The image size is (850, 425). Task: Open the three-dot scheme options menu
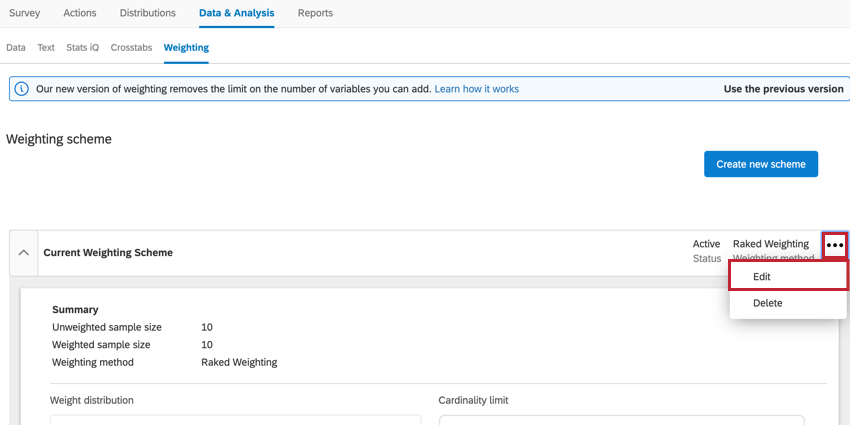tap(835, 245)
